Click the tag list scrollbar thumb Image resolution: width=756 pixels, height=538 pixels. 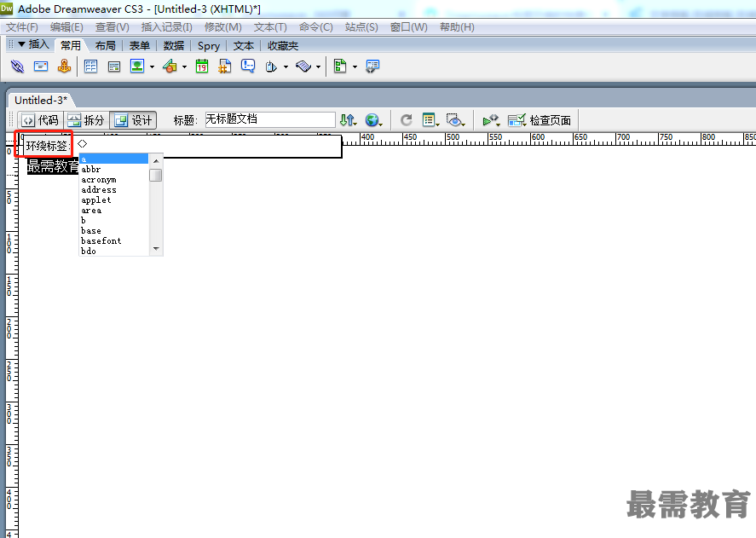tap(156, 175)
